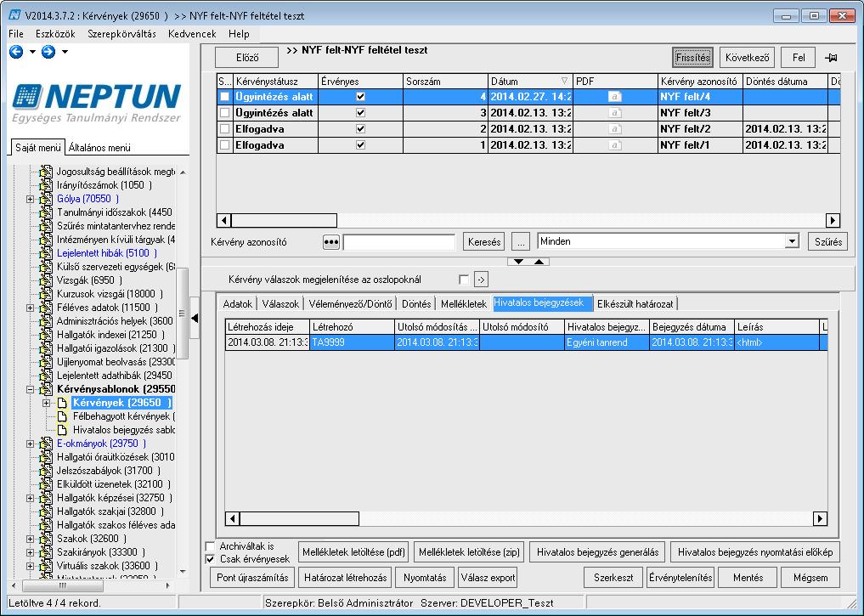Enable the Archiváltak is checkbox

point(210,546)
